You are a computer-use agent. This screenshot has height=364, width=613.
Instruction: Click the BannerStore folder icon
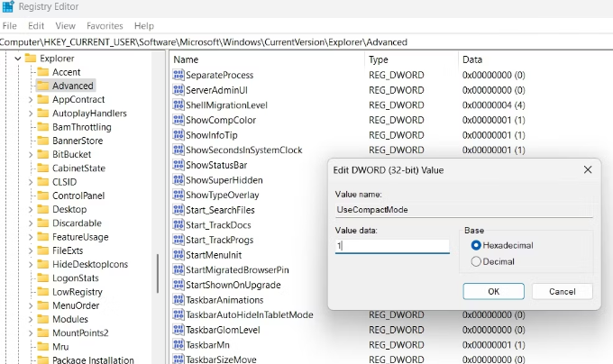[x=42, y=141]
